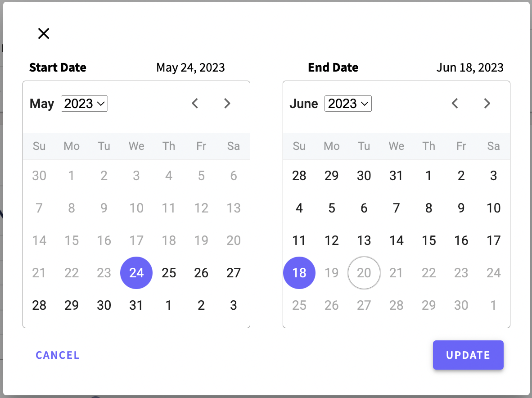This screenshot has width=532, height=398.
Task: Open the Start Date year dropdown
Action: click(84, 104)
